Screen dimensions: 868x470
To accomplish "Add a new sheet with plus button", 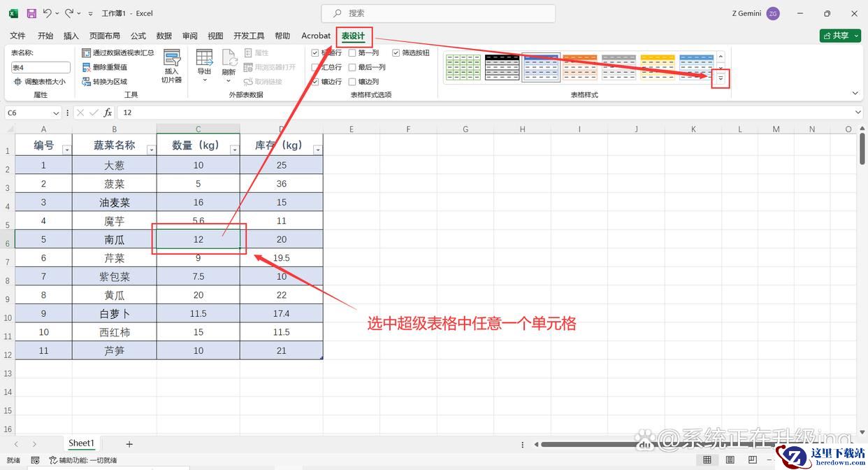I will click(129, 444).
